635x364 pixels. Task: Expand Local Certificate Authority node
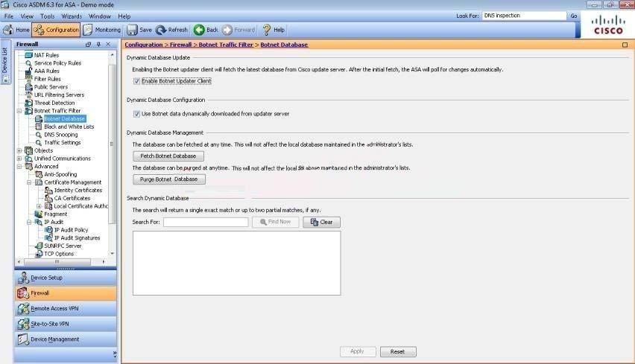click(x=40, y=206)
